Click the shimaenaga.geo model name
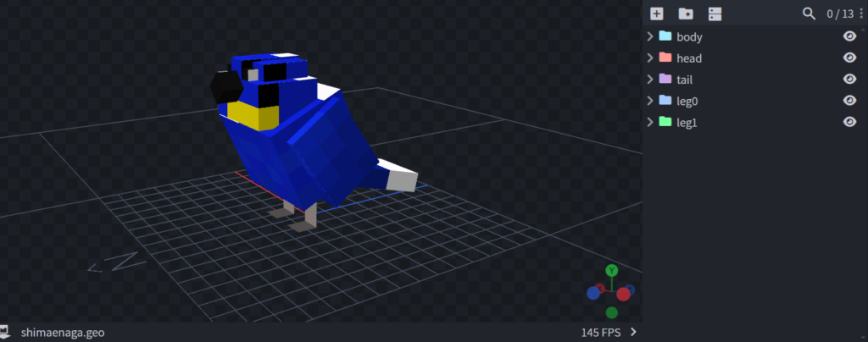 (x=62, y=332)
